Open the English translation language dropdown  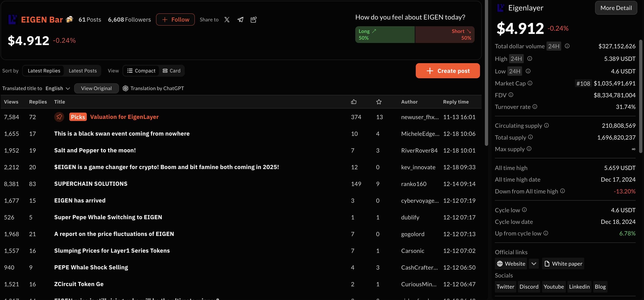point(58,88)
